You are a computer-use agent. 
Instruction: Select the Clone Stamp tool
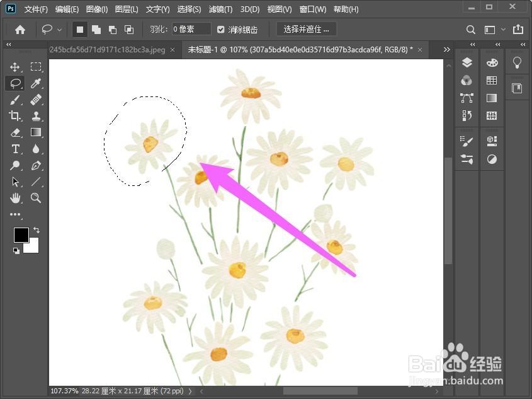pyautogui.click(x=36, y=116)
